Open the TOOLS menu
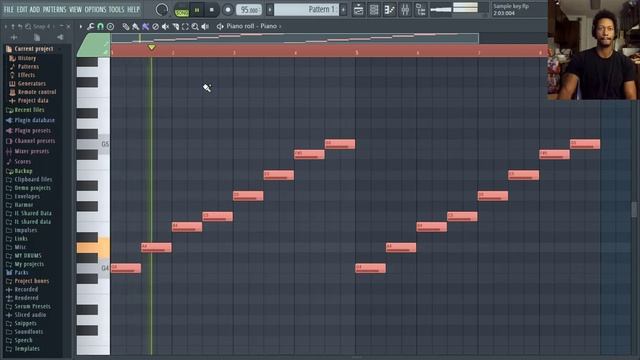Screen dimensions: 640x360 116,9
